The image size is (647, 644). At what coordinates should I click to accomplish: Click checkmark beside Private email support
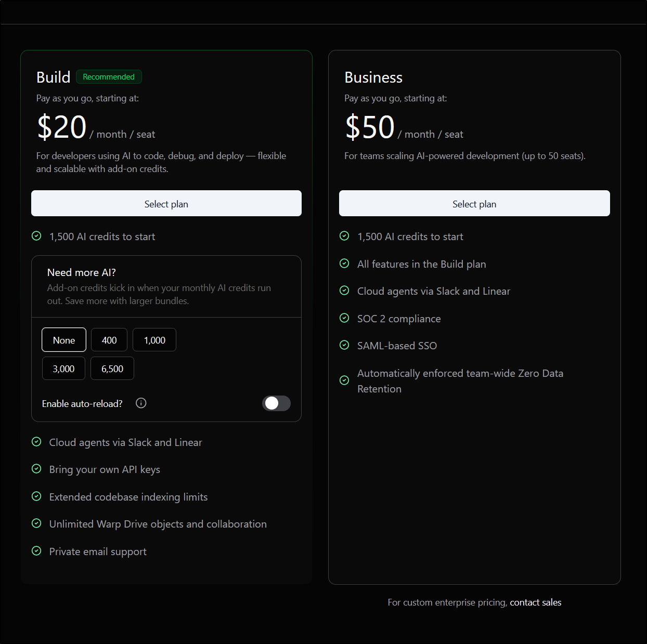36,551
